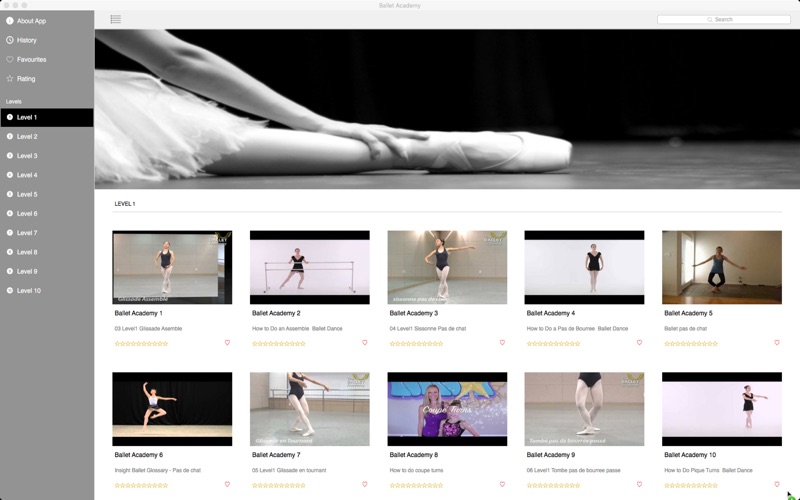Click inside the Search field
The width and height of the screenshot is (800, 500).
point(723,19)
